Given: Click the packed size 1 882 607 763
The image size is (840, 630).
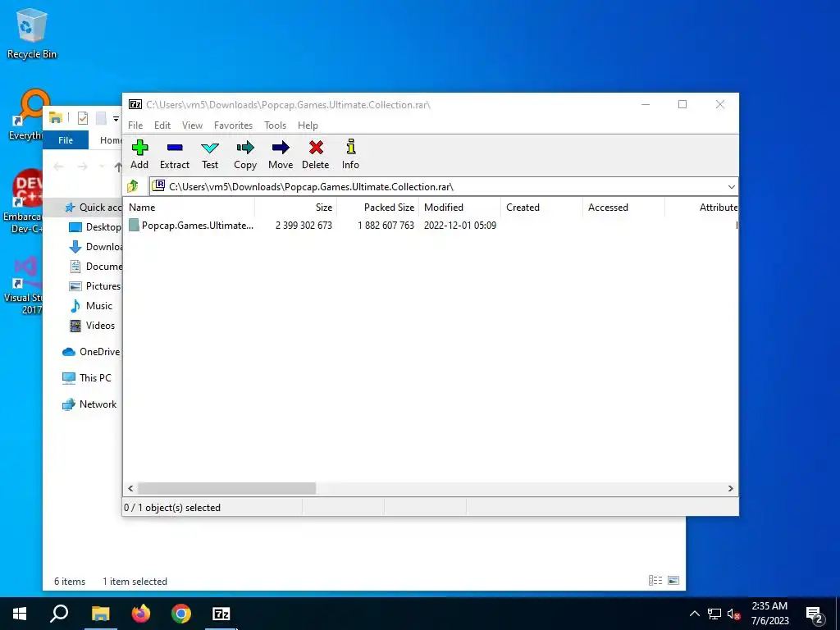Looking at the screenshot, I should (386, 226).
